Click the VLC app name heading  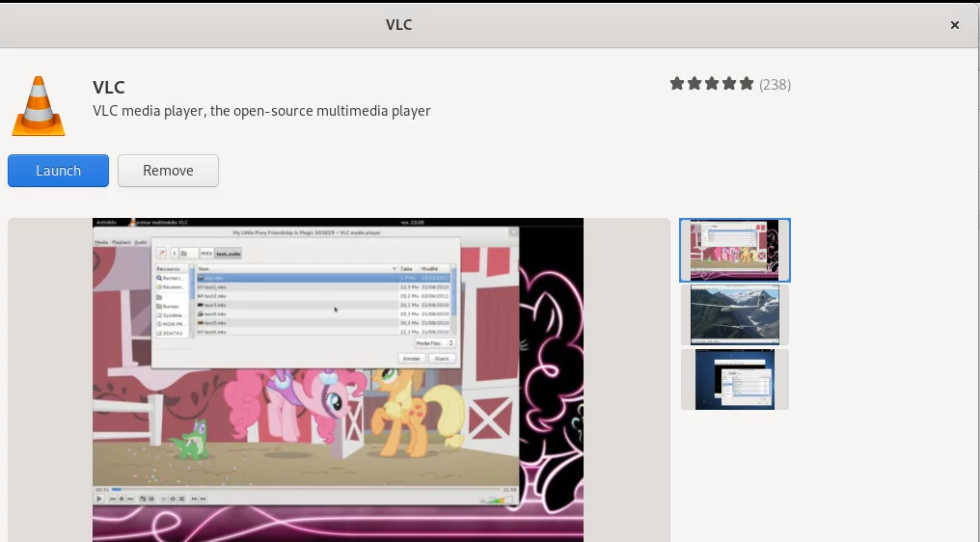click(x=109, y=87)
